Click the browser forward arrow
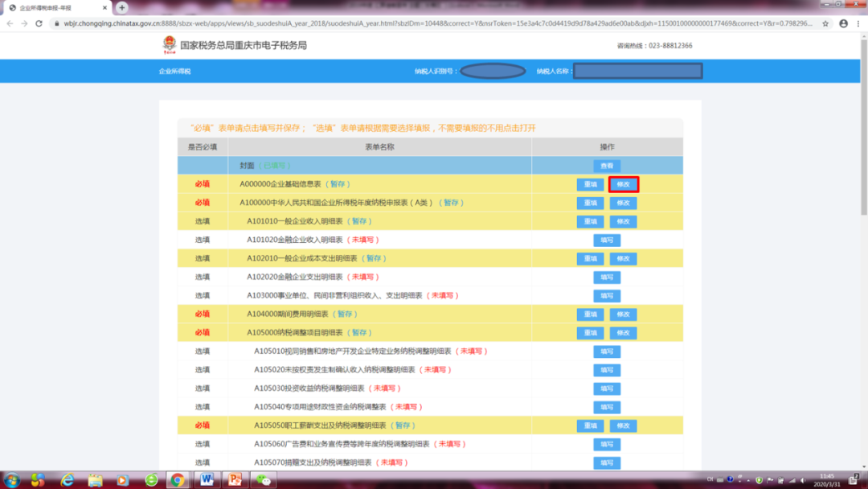The image size is (868, 489). click(x=24, y=24)
